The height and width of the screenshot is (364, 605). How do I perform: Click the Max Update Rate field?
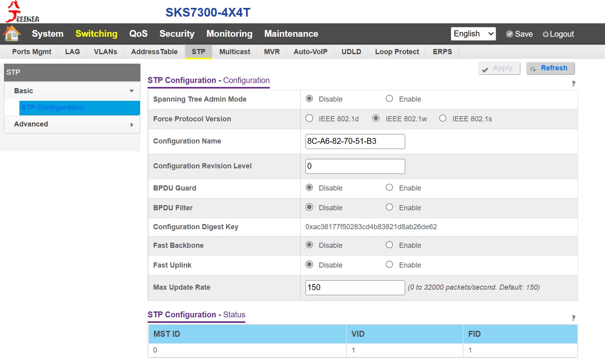(x=355, y=288)
